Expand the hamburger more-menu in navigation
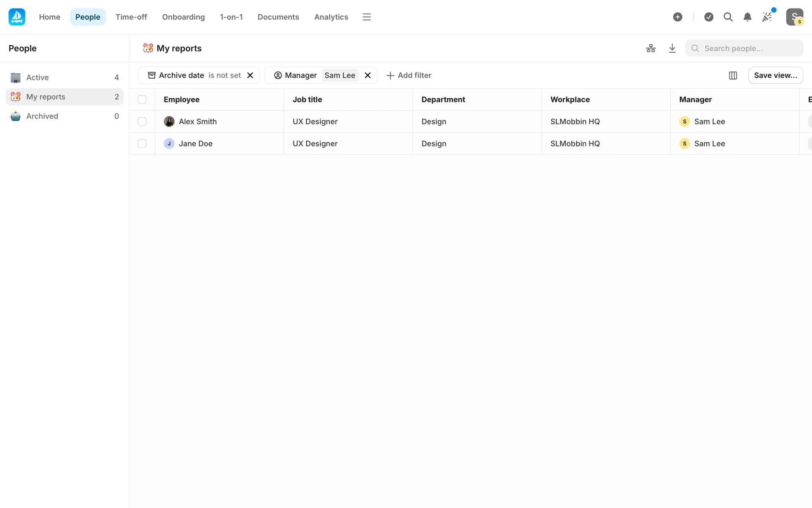812x508 pixels. click(x=367, y=17)
